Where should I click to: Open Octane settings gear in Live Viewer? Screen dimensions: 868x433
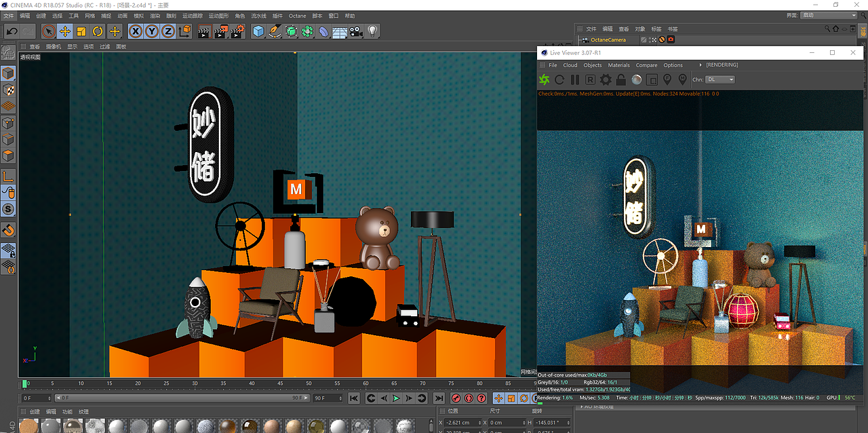click(x=606, y=79)
